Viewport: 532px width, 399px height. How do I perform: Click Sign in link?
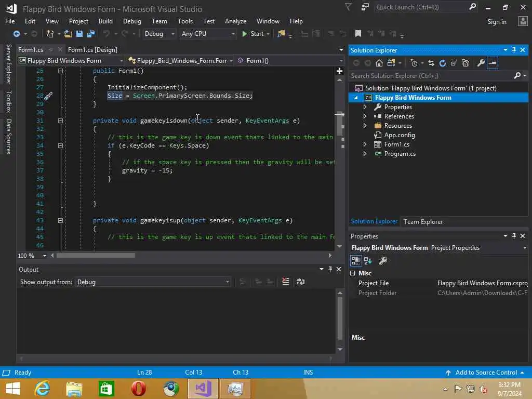[x=497, y=22]
